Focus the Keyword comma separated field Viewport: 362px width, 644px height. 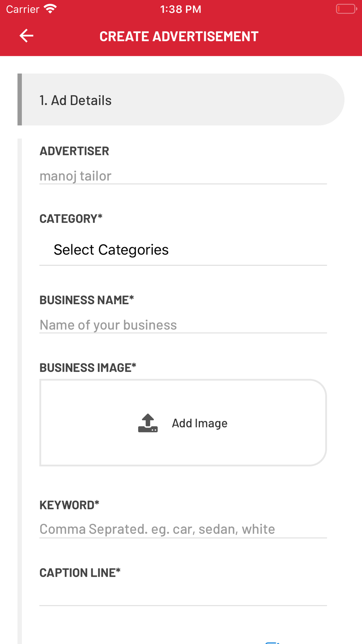coord(183,529)
